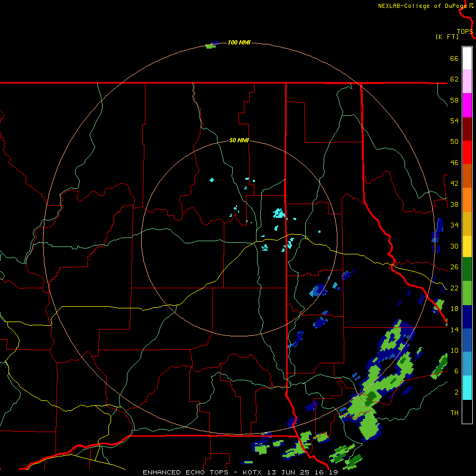The width and height of the screenshot is (476, 476).
Task: Click the green echo beside the 100 NMI label
Action: coord(210,47)
